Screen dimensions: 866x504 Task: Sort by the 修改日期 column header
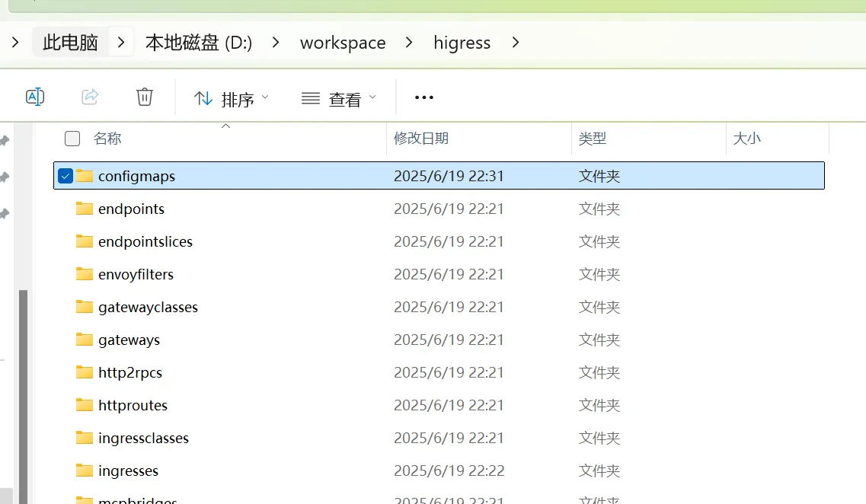[x=421, y=139]
